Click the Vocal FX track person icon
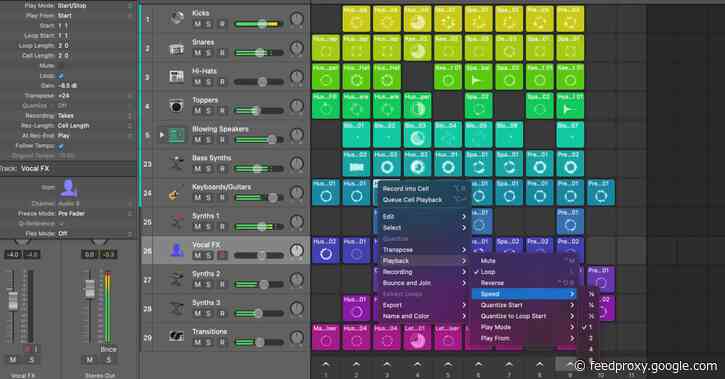The image size is (725, 379). pos(176,251)
